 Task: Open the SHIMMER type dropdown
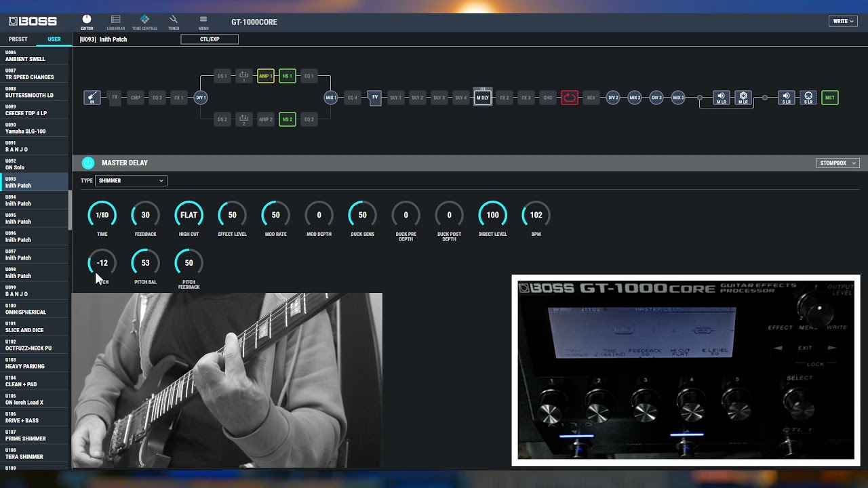point(131,181)
